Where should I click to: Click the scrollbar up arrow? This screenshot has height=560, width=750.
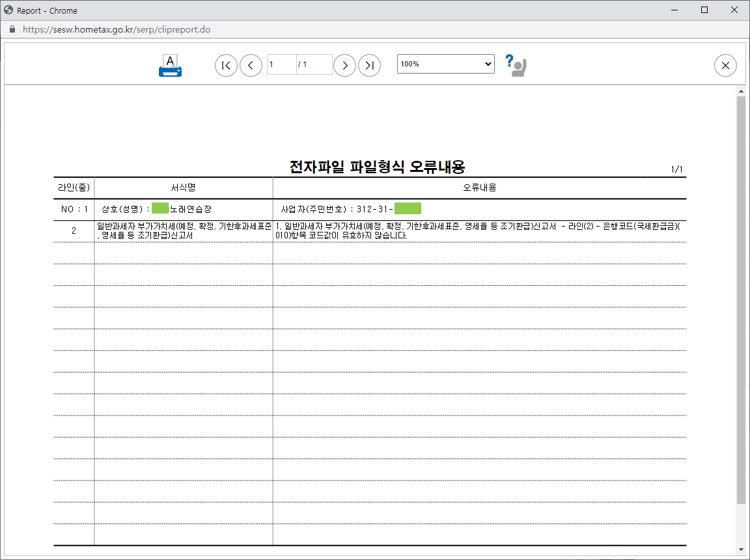(741, 91)
